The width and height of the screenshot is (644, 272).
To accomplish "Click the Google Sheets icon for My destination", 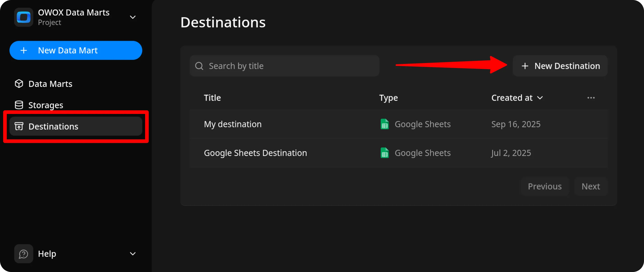I will tap(384, 124).
